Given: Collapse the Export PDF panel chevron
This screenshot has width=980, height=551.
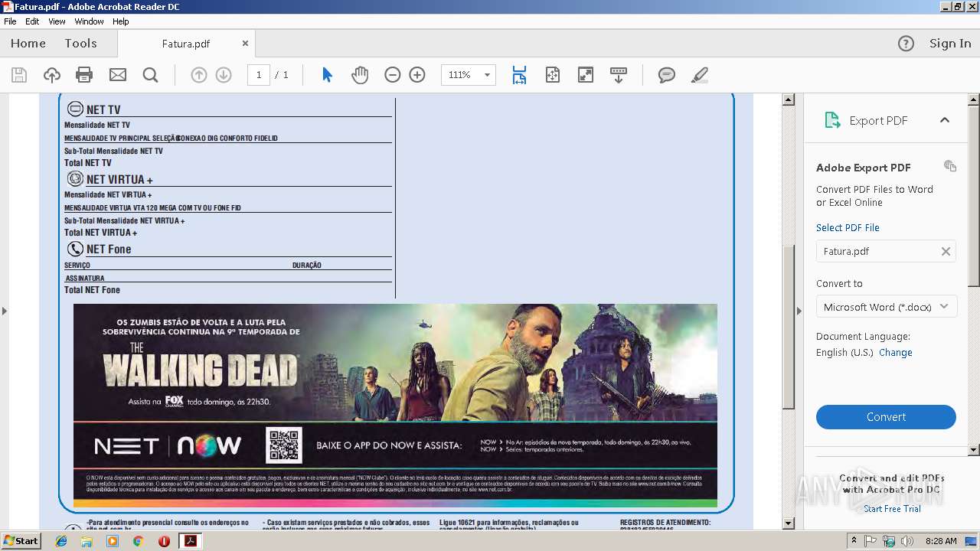Looking at the screenshot, I should (x=945, y=120).
